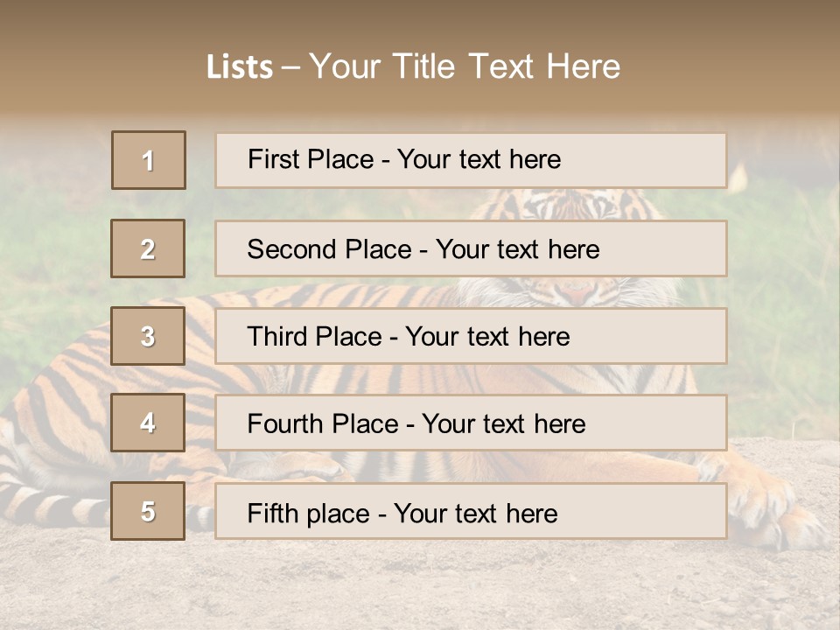This screenshot has width=840, height=630.
Task: Click the 'Fifth place' text box
Action: (471, 512)
